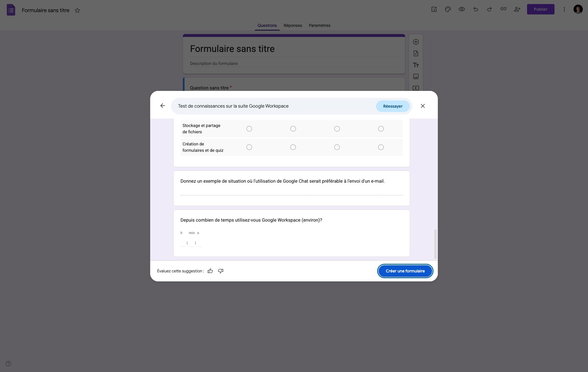The height and width of the screenshot is (372, 588).
Task: Select third radio for Création de formulaires
Action: click(x=337, y=147)
